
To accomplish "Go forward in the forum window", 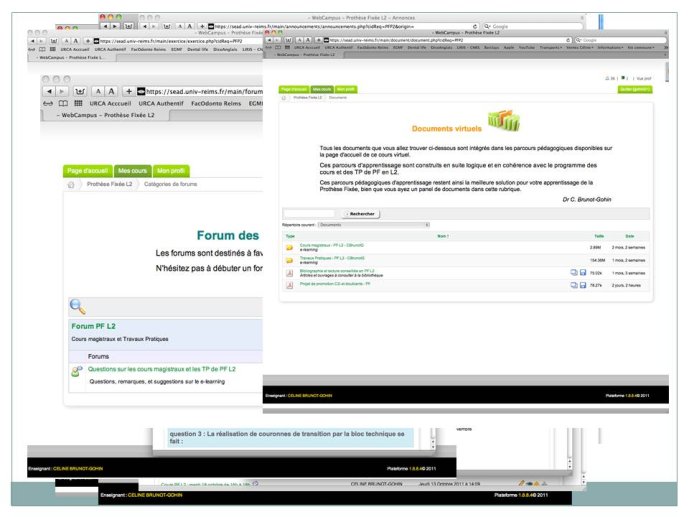I will 62,91.
